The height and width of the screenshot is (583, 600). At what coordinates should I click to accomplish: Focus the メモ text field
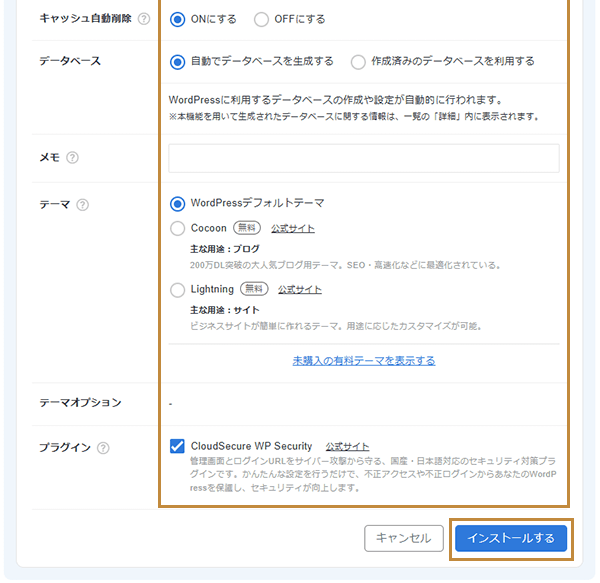(364, 158)
